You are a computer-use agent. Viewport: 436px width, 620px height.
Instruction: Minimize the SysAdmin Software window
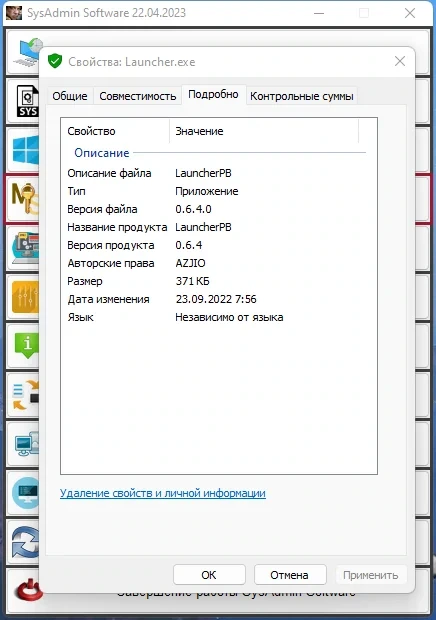(x=319, y=13)
